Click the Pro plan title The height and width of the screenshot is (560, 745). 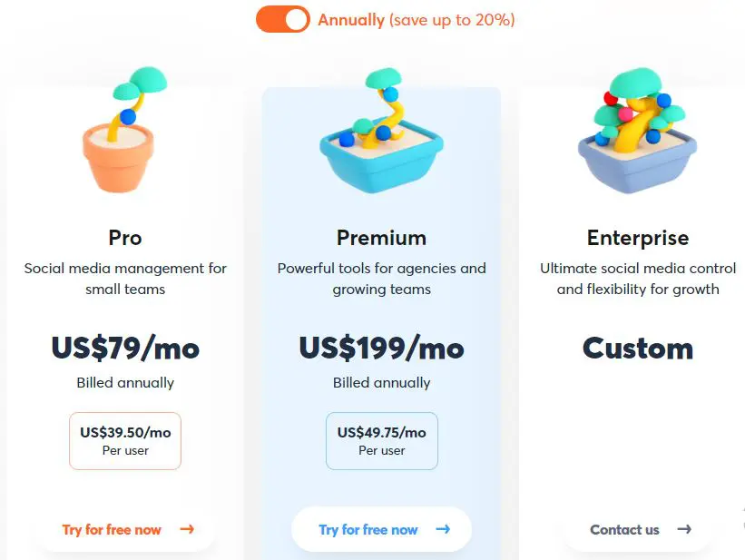coord(124,238)
